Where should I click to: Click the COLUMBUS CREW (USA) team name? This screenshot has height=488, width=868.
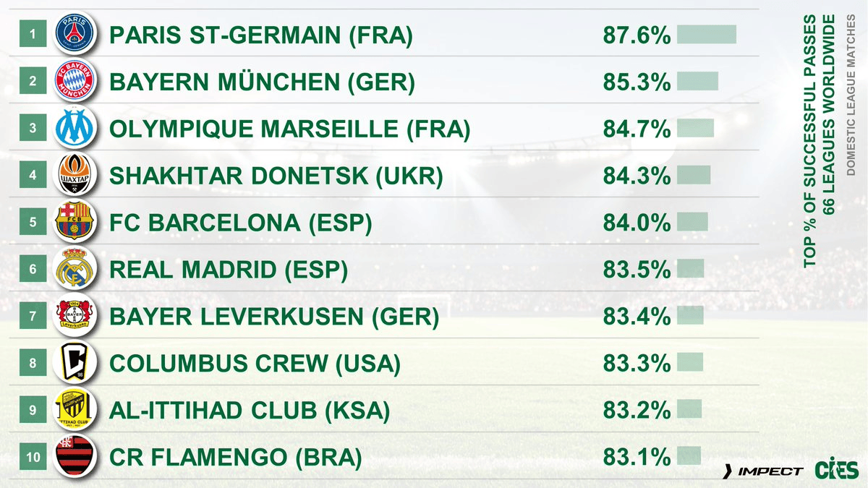click(x=254, y=364)
